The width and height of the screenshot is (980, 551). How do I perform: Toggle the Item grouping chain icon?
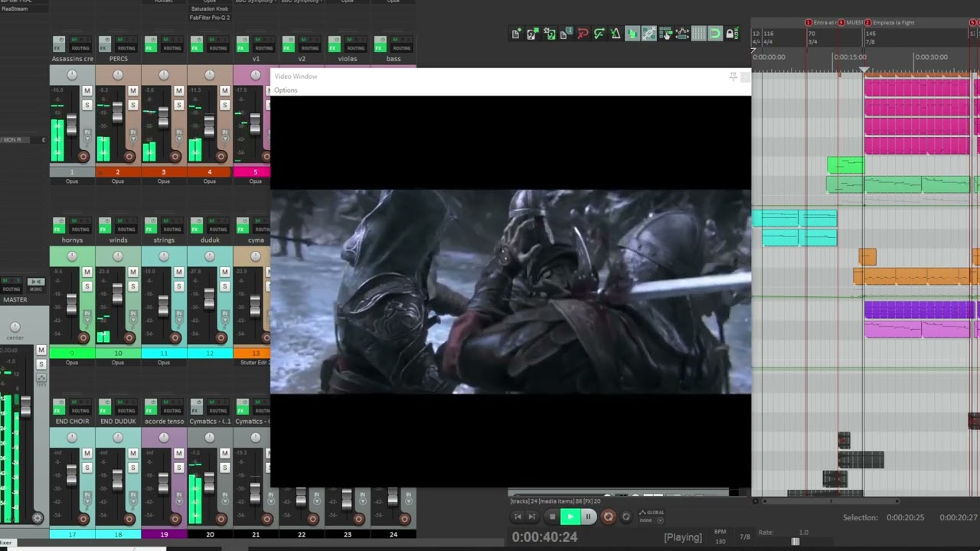[x=649, y=34]
